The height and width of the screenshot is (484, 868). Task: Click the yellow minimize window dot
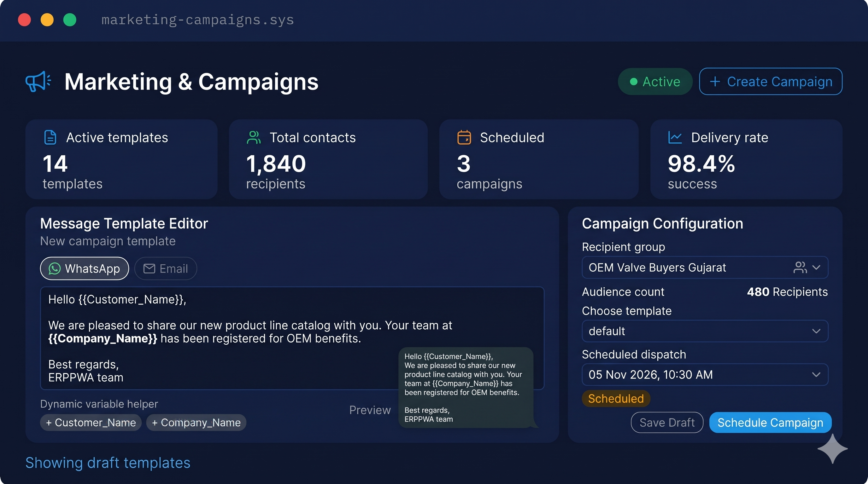47,20
